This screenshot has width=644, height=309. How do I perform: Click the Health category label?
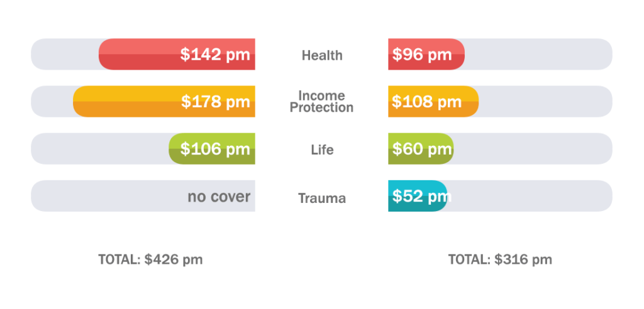[x=322, y=55]
